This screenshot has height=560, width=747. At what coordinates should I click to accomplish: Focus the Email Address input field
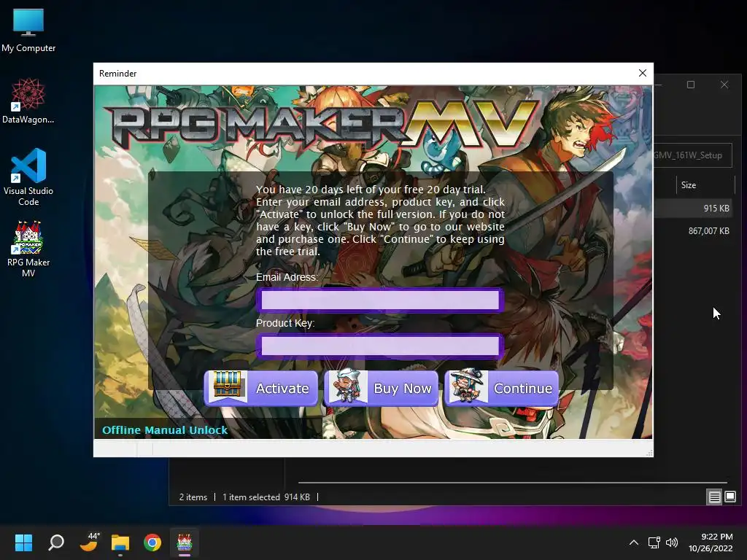[x=380, y=300]
